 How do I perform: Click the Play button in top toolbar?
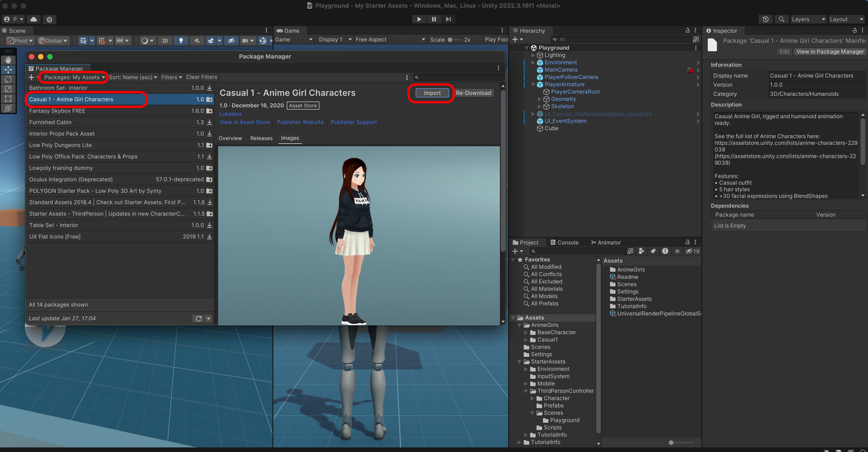(419, 19)
